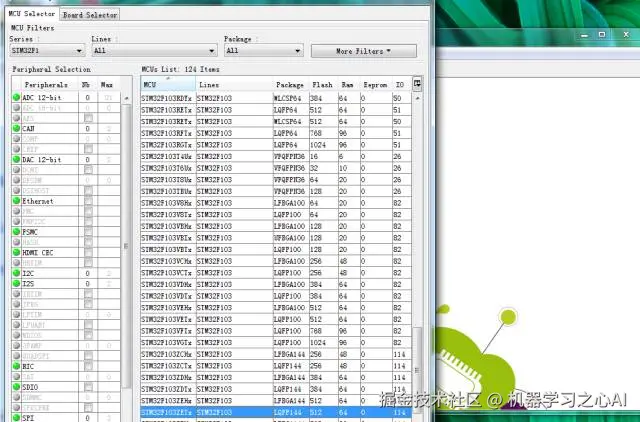The height and width of the screenshot is (422, 640).
Task: Toggle the CRYP row checkbox
Action: click(88, 149)
